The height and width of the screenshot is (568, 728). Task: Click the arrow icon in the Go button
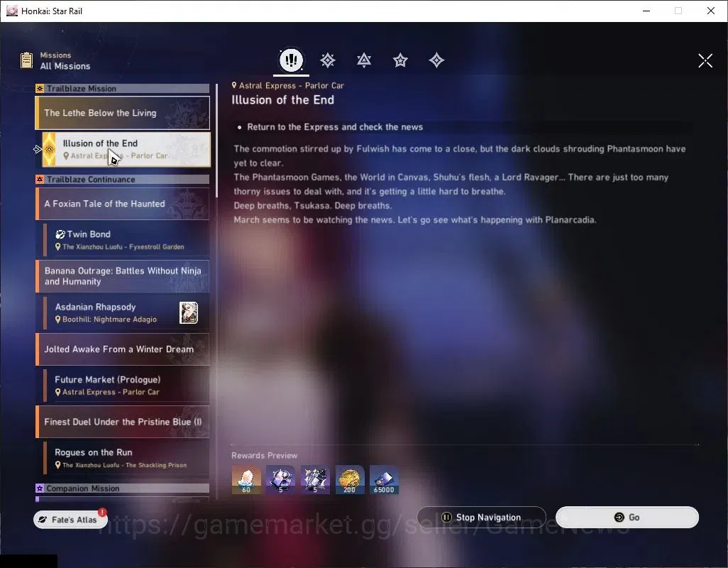(x=619, y=517)
